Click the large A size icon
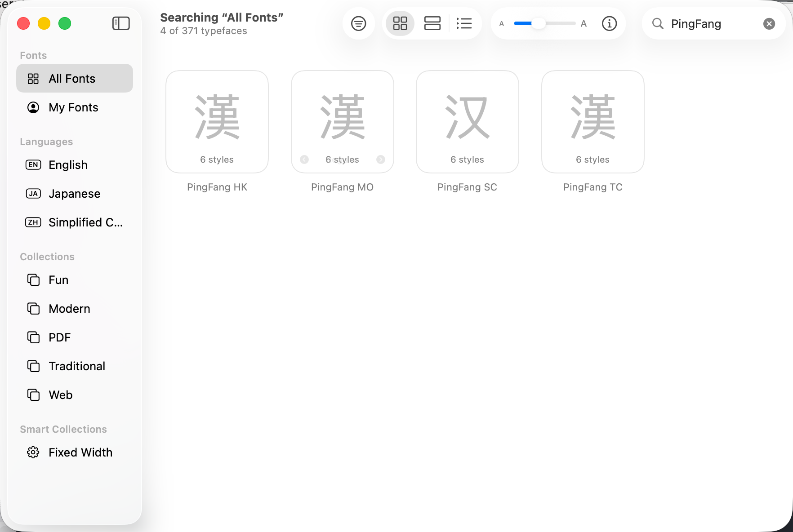The image size is (793, 532). pos(584,24)
